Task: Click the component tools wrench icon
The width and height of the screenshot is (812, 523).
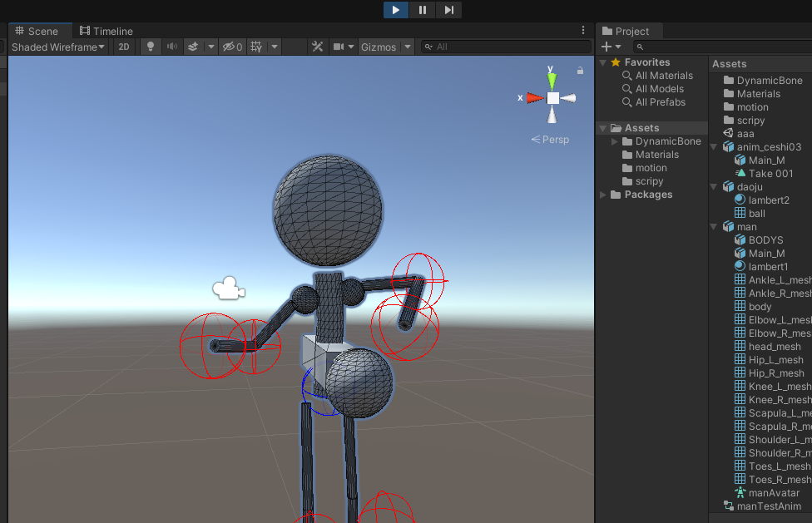Action: coord(317,47)
